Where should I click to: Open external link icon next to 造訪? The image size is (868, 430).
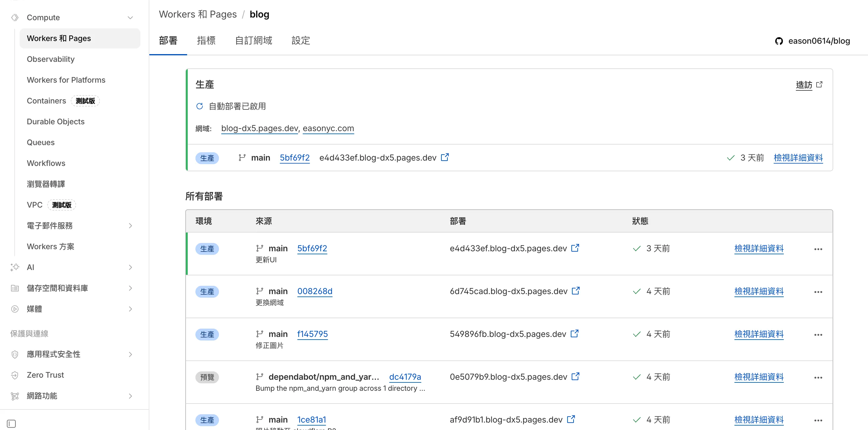(x=819, y=84)
